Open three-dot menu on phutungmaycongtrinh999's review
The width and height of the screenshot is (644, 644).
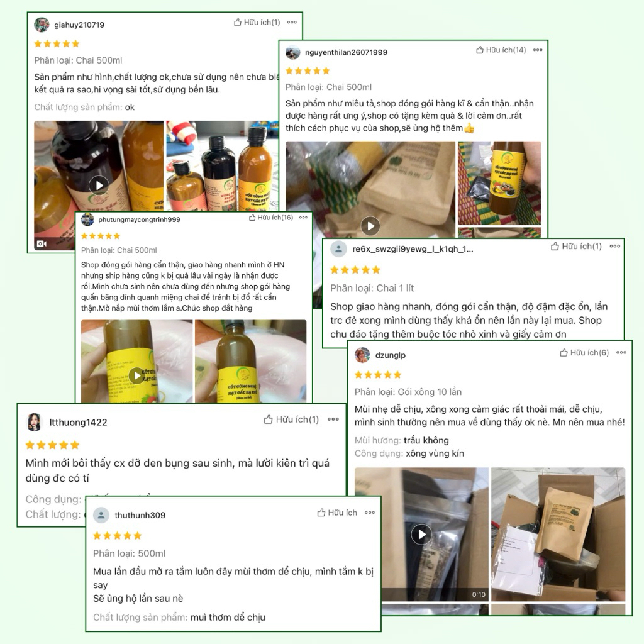(303, 217)
